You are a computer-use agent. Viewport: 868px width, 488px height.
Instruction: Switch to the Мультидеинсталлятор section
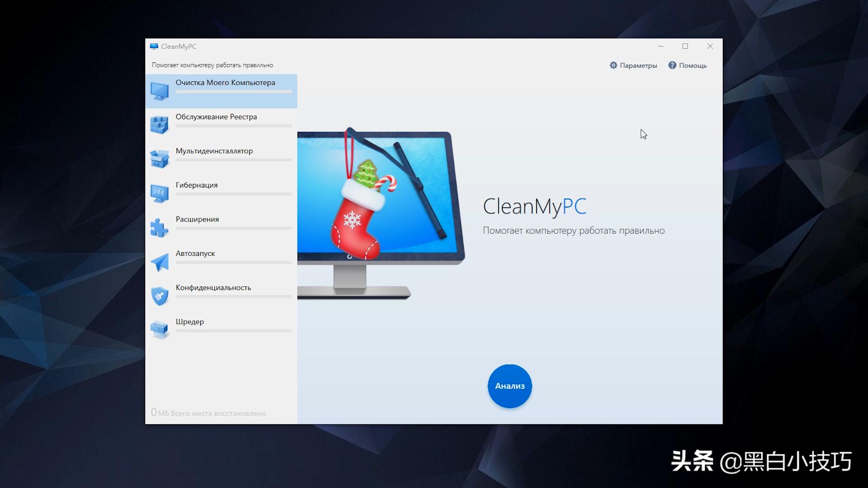[x=221, y=160]
